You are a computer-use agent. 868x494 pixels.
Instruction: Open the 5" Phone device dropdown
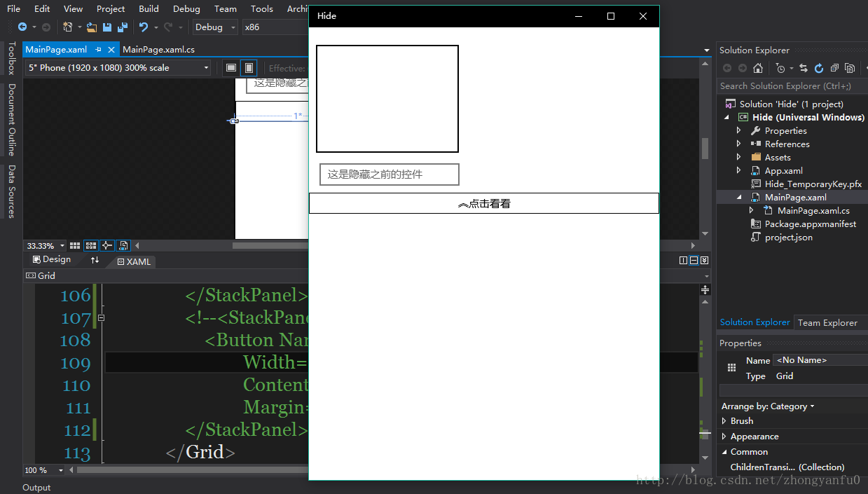tap(118, 68)
